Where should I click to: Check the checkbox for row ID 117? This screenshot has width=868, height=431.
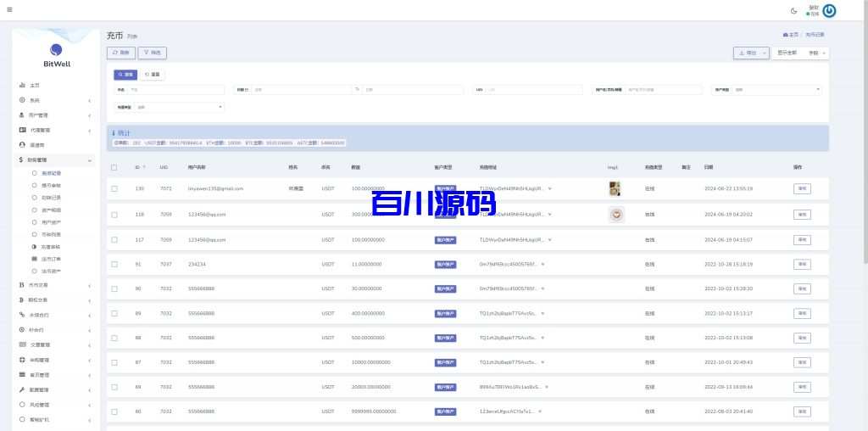pos(114,240)
